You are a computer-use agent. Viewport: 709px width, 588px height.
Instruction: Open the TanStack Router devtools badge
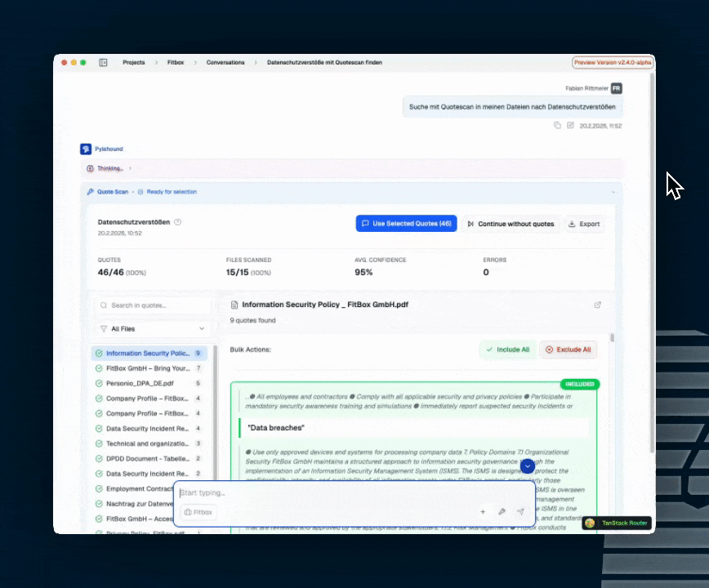coord(617,523)
